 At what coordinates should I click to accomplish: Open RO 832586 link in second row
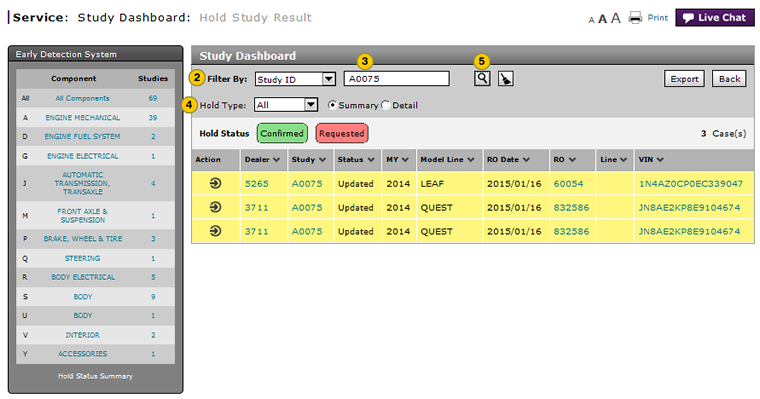pyautogui.click(x=571, y=207)
